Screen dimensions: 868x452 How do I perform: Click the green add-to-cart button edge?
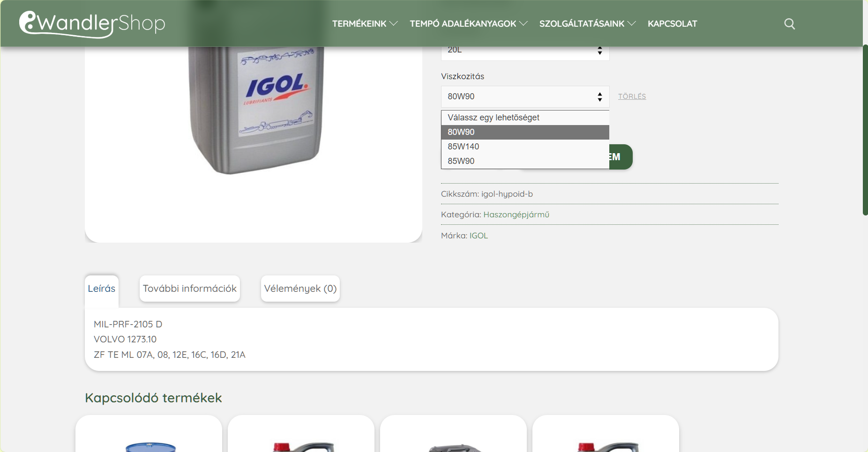click(x=621, y=157)
